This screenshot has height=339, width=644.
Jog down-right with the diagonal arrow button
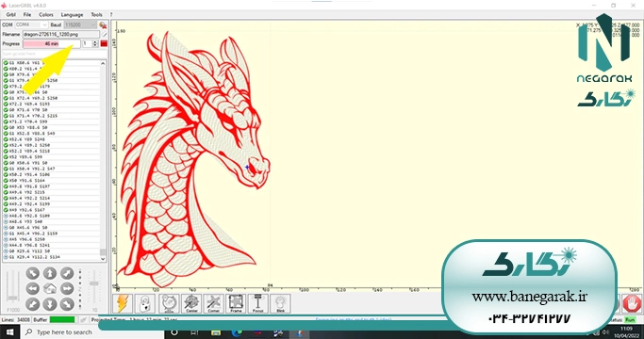click(x=67, y=304)
